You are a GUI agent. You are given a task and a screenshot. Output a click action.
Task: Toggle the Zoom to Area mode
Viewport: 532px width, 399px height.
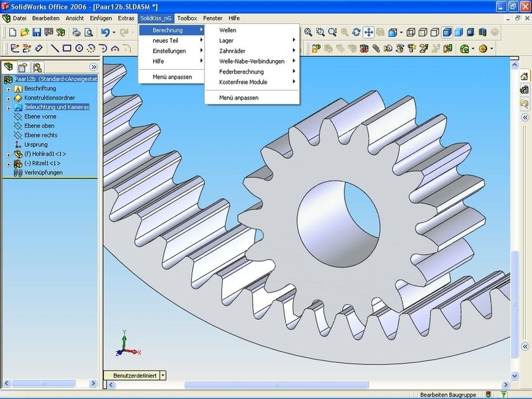[x=321, y=30]
